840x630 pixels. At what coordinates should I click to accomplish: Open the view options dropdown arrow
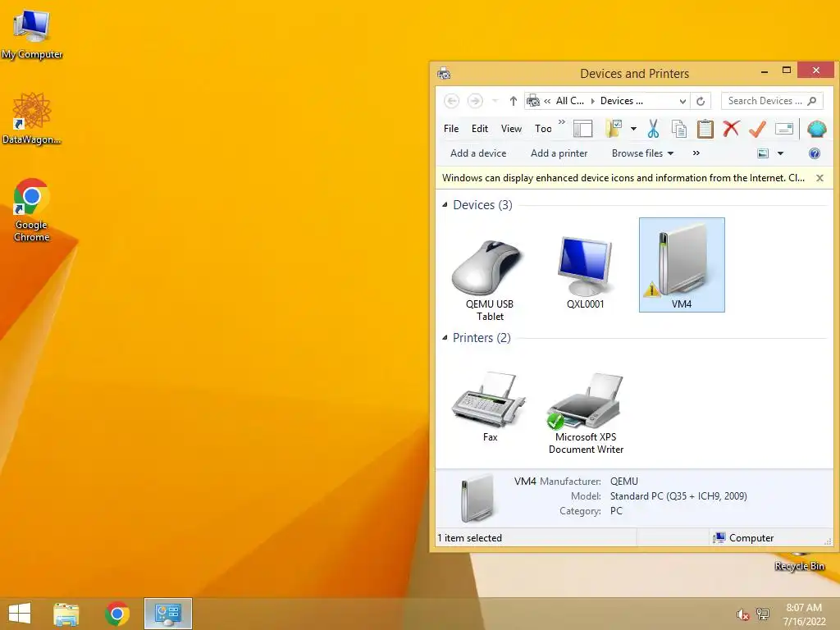click(x=781, y=153)
